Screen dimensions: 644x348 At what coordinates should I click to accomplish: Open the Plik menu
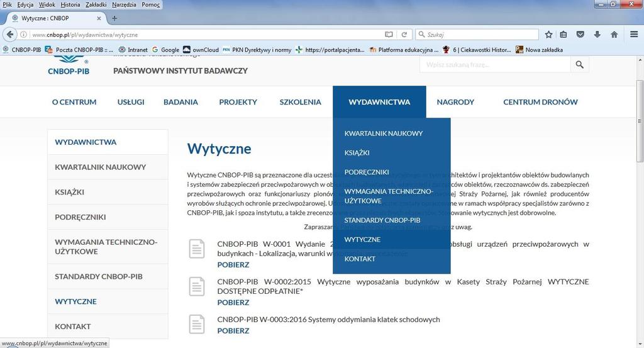coord(7,4)
